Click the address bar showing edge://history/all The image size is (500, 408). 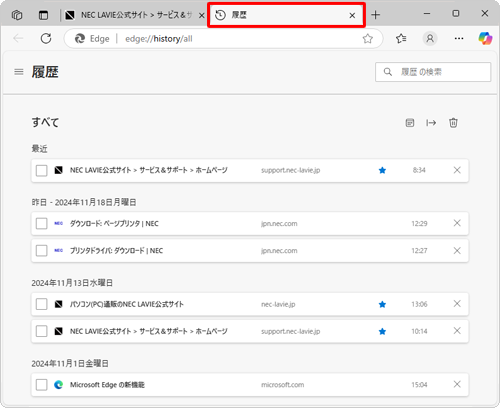click(223, 39)
